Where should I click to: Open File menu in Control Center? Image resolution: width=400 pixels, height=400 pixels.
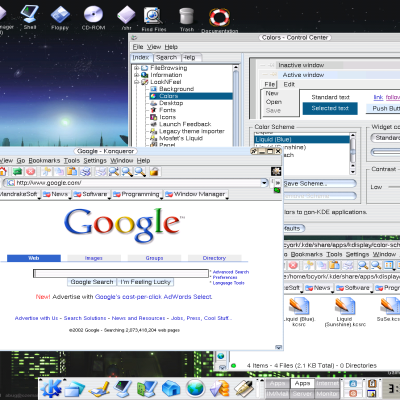tap(138, 47)
